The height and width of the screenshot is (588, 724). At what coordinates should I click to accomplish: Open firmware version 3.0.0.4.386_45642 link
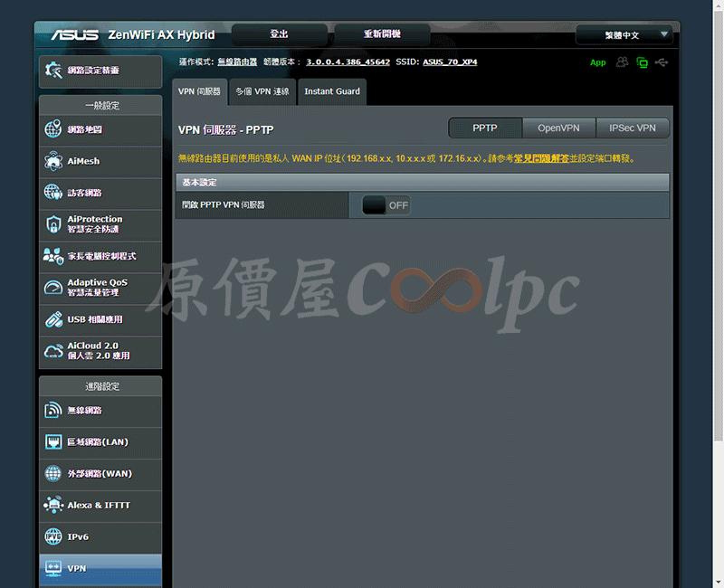(x=348, y=62)
